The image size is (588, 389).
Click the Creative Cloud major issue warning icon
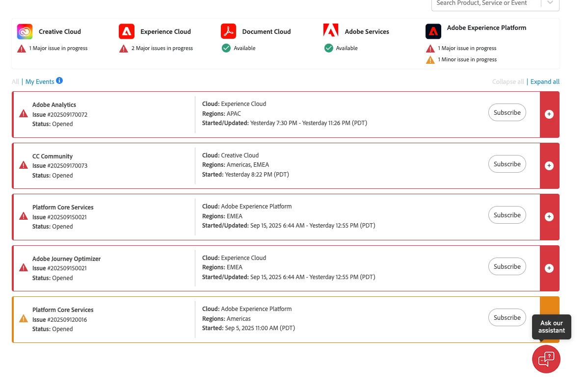(22, 49)
